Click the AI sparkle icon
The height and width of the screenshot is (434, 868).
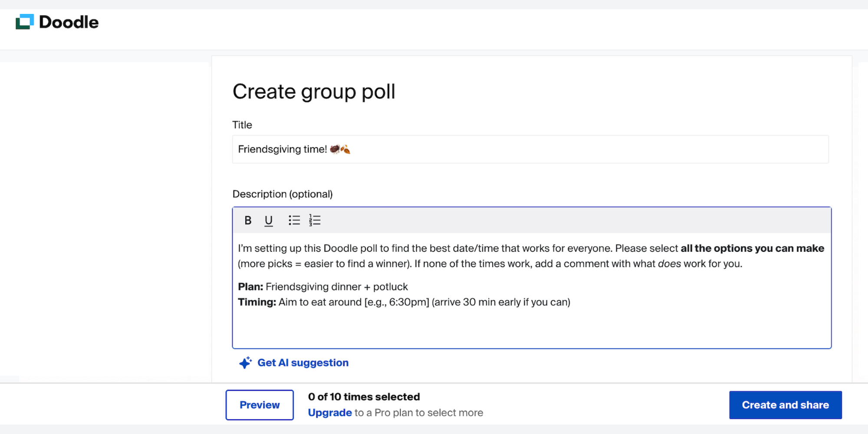click(245, 362)
